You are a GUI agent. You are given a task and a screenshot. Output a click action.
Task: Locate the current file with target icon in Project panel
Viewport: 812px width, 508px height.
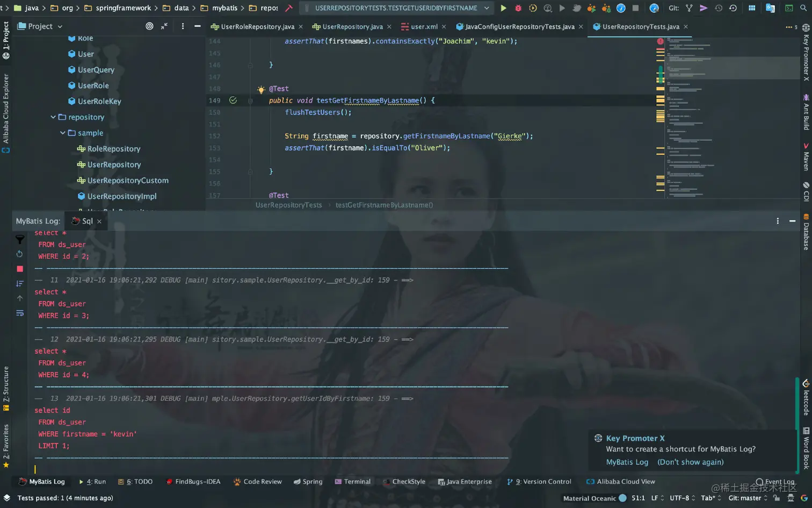[149, 26]
